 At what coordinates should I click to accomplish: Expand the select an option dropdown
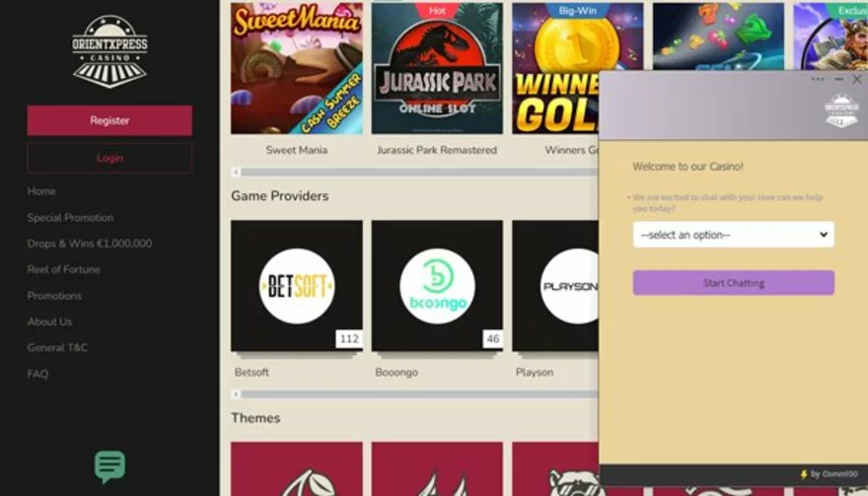pyautogui.click(x=734, y=235)
